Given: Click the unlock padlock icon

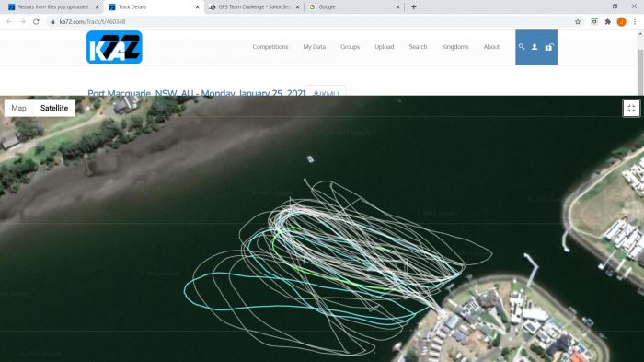Looking at the screenshot, I should pyautogui.click(x=548, y=47).
